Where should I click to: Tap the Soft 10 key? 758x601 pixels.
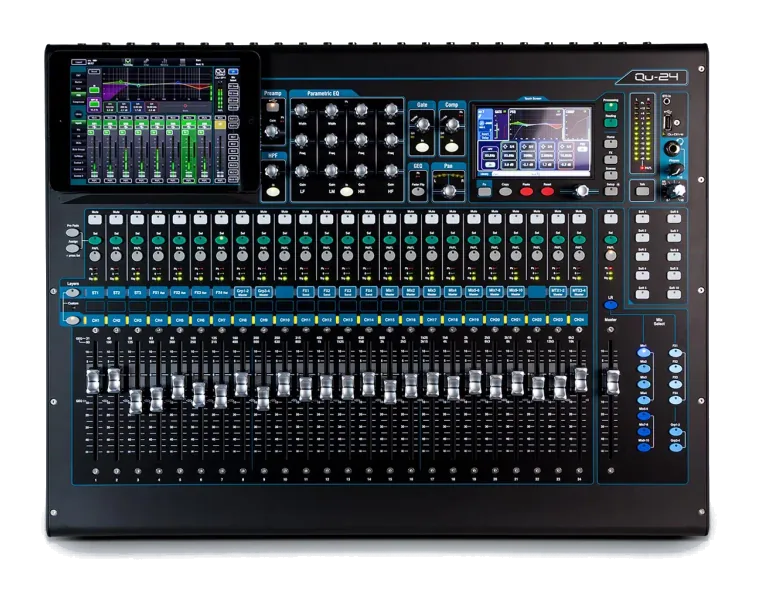(674, 295)
